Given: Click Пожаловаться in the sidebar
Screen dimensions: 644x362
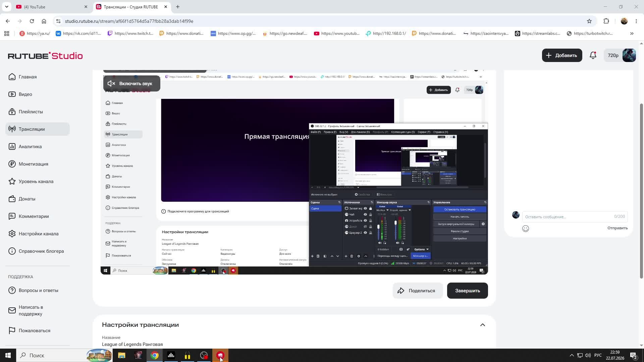Looking at the screenshot, I should pos(38,330).
